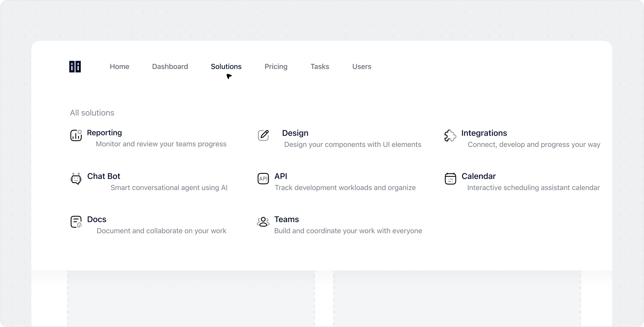Viewport: 644px width, 327px height.
Task: Open the Pricing nav item
Action: pyautogui.click(x=276, y=66)
